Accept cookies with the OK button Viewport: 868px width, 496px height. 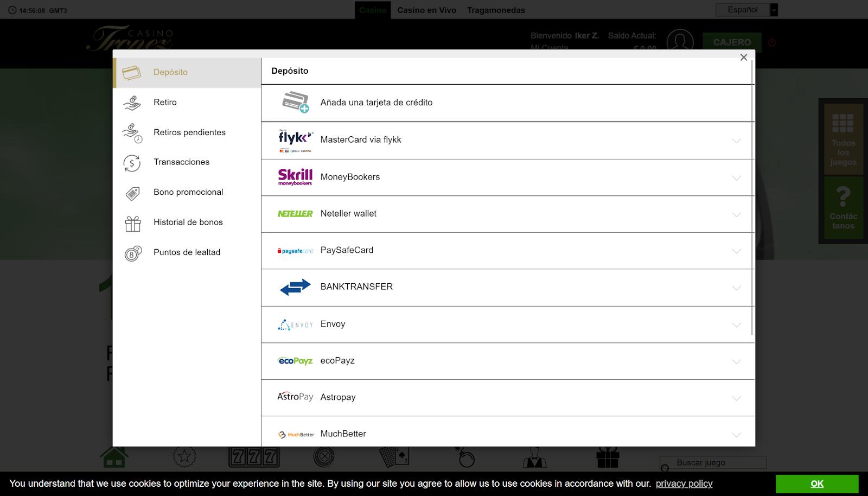click(x=817, y=484)
